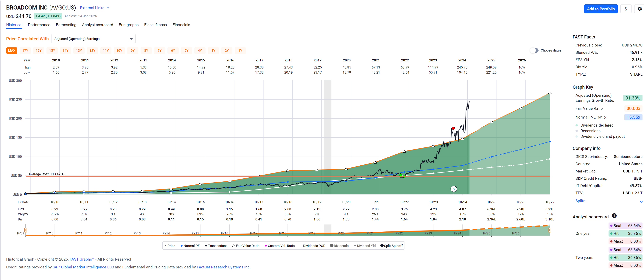Click the one year Beat 63.64% badge

[625, 225]
